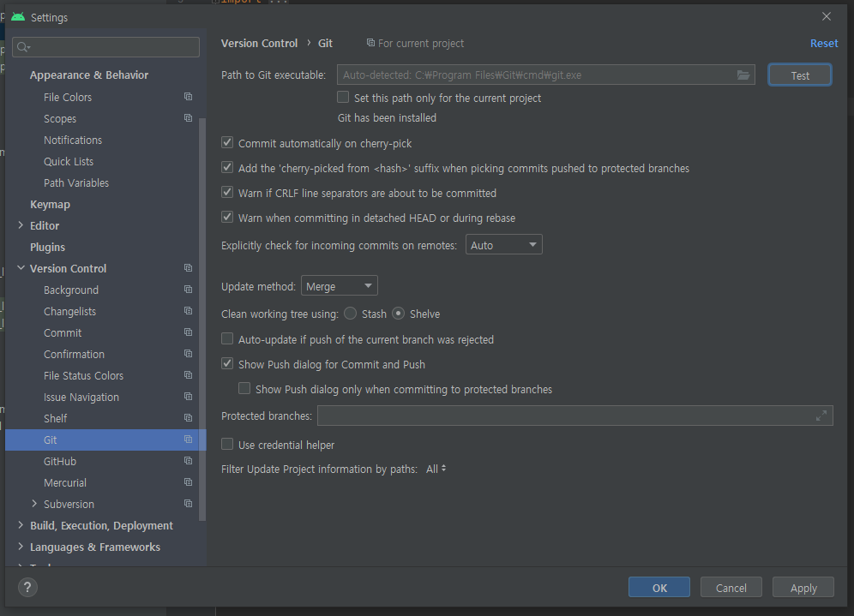The height and width of the screenshot is (616, 854).
Task: Click the Apply button
Action: point(803,587)
